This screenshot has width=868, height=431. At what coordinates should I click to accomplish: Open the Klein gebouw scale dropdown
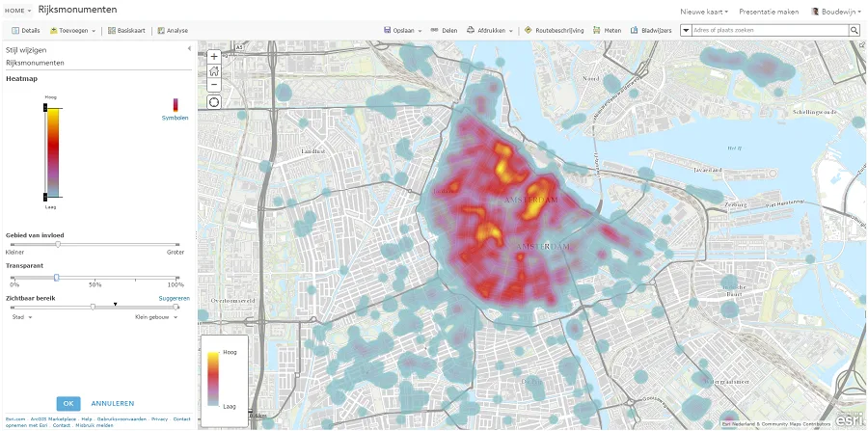156,316
